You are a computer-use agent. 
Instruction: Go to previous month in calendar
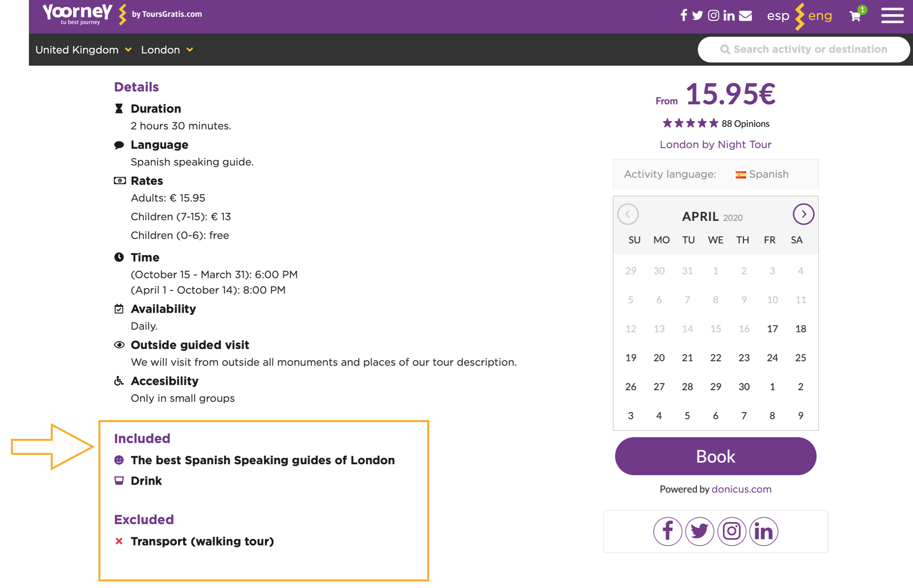[628, 214]
